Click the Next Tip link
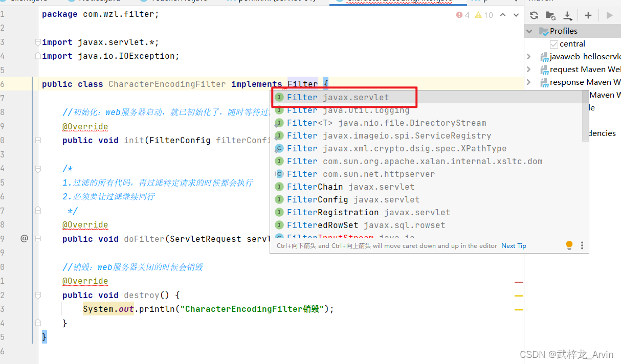 click(x=514, y=246)
